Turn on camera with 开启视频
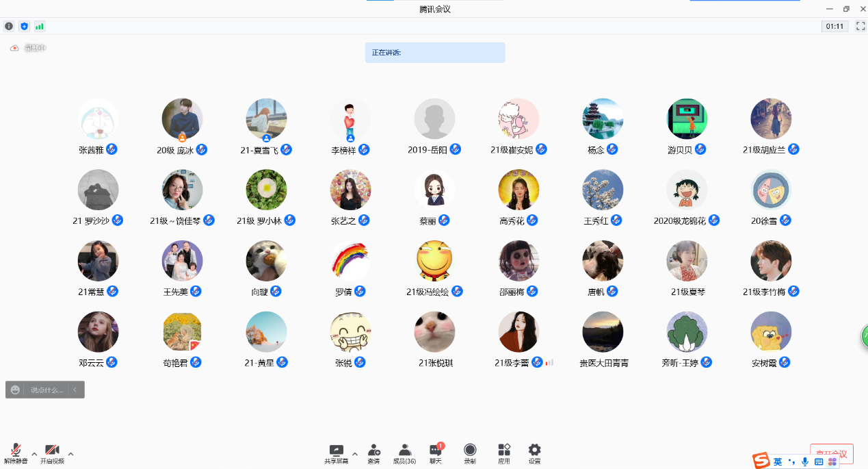 [52, 453]
